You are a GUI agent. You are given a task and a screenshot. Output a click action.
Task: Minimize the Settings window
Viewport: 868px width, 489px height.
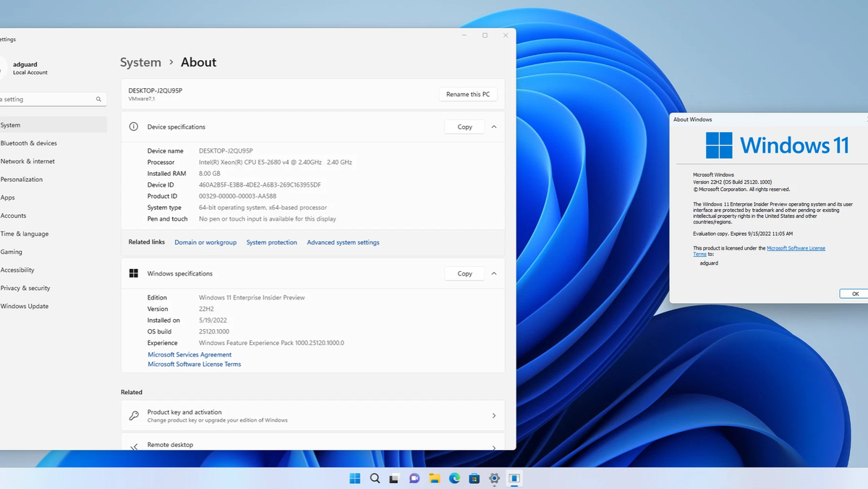[464, 35]
